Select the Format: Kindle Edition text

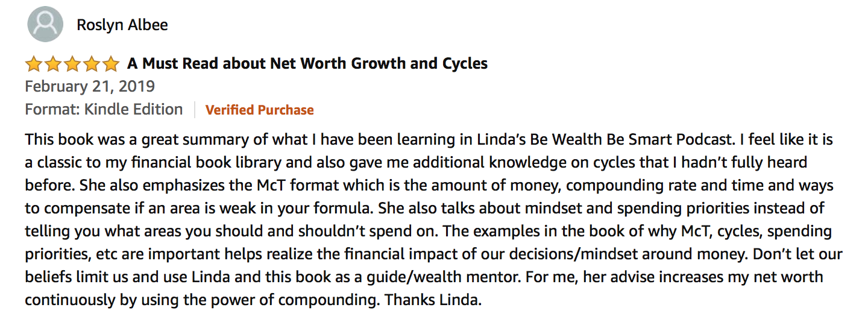pos(104,109)
